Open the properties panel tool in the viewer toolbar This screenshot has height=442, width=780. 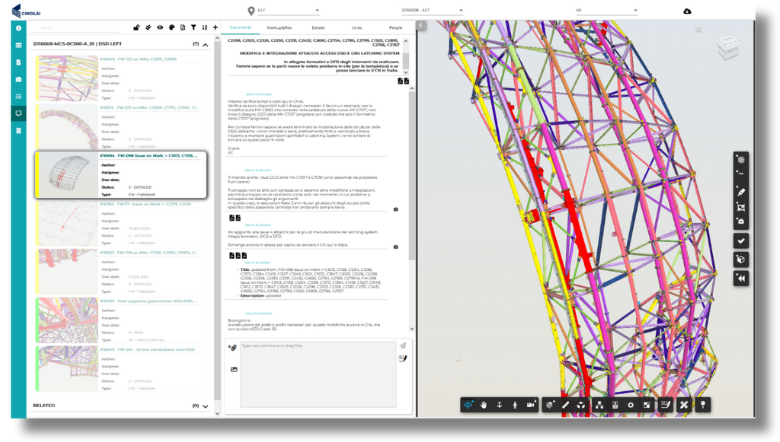(x=615, y=405)
